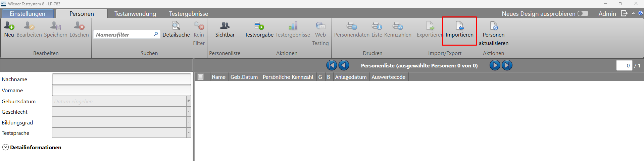
Task: Sort by B column header
Action: 329,77
